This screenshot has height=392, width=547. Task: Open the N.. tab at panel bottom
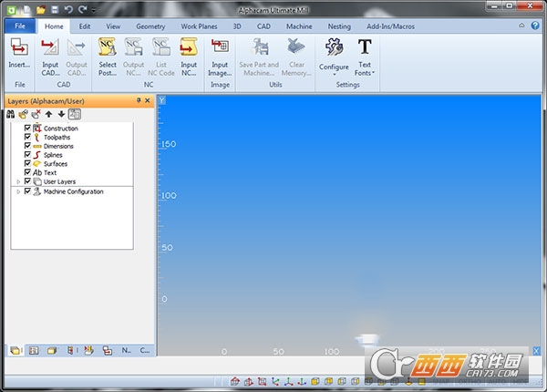127,350
